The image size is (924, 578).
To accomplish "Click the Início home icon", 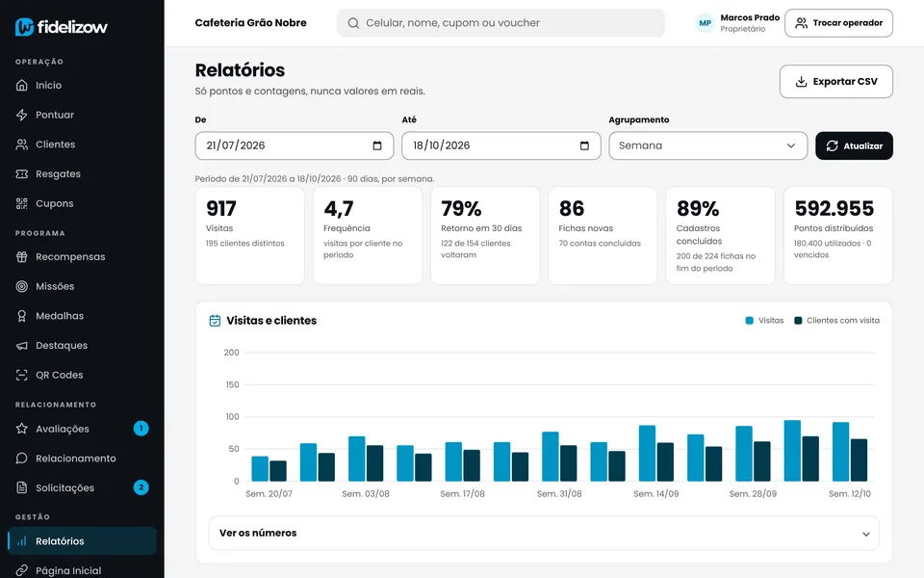I will tap(22, 85).
